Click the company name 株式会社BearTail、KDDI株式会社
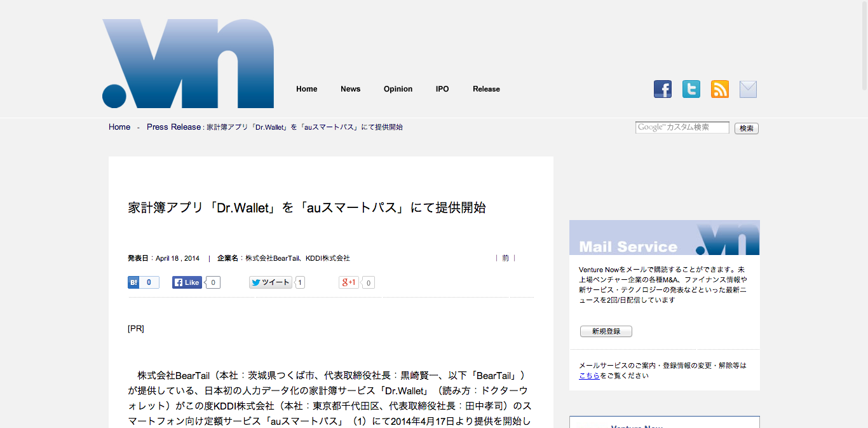The image size is (868, 428). coord(298,258)
